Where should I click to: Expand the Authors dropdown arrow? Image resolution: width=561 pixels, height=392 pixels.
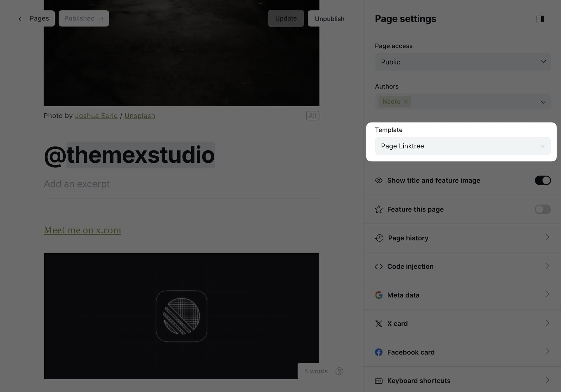pos(543,102)
